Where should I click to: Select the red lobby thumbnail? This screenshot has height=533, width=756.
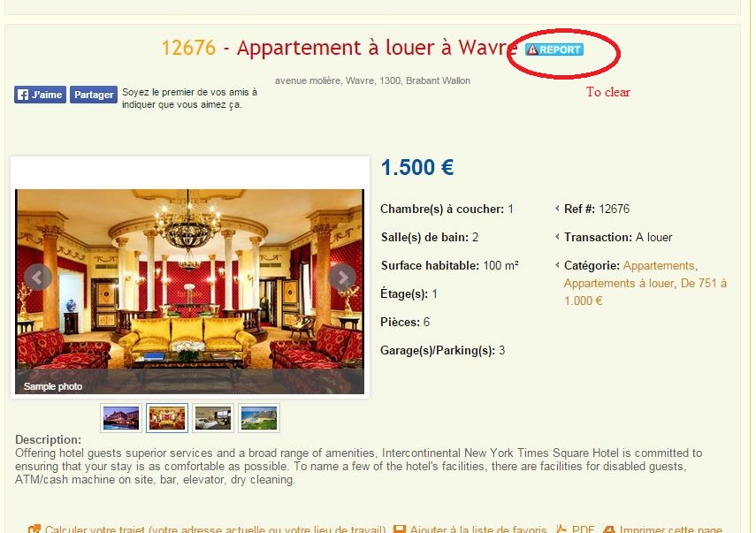click(167, 418)
